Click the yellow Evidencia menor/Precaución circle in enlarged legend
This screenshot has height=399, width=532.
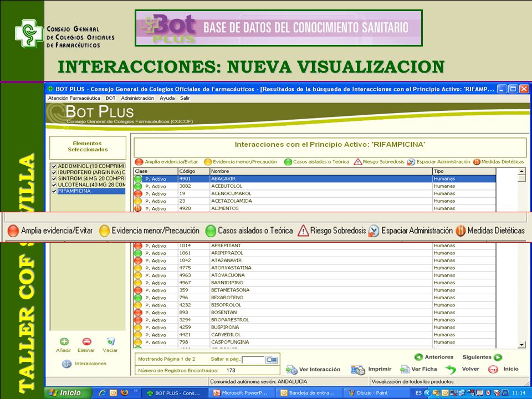pyautogui.click(x=105, y=231)
